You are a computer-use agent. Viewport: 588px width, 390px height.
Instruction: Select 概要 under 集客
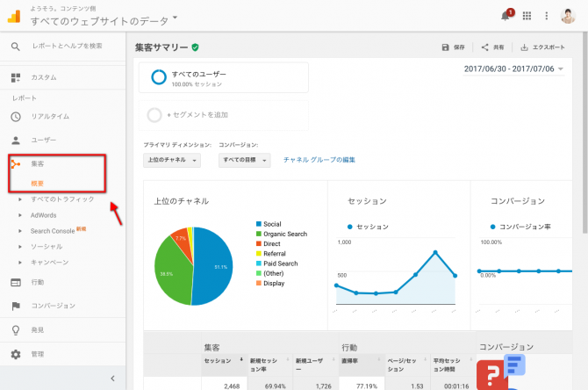(37, 184)
